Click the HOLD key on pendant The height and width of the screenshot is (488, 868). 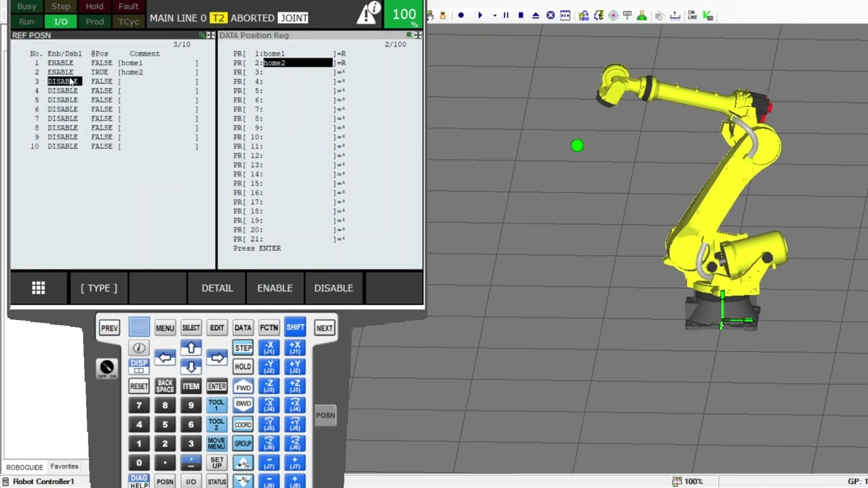243,367
